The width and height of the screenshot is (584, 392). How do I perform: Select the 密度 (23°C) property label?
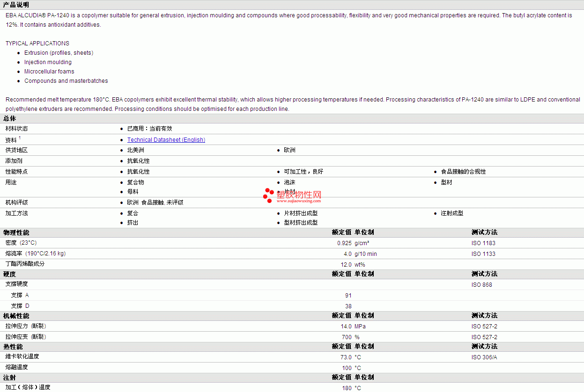(x=21, y=243)
